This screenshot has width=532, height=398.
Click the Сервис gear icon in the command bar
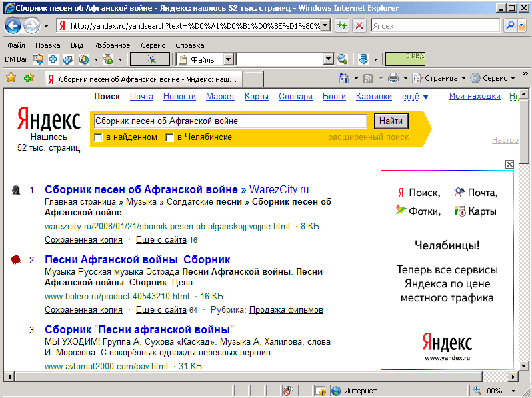click(475, 79)
